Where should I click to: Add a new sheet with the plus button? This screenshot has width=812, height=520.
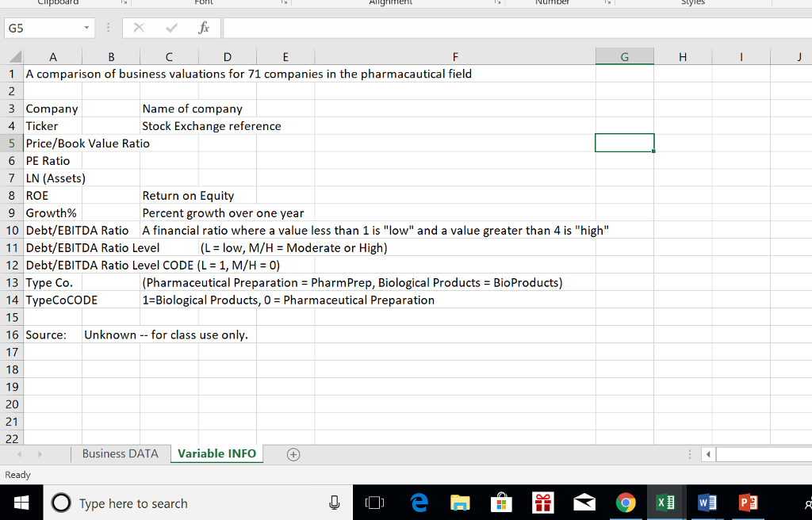tap(293, 453)
